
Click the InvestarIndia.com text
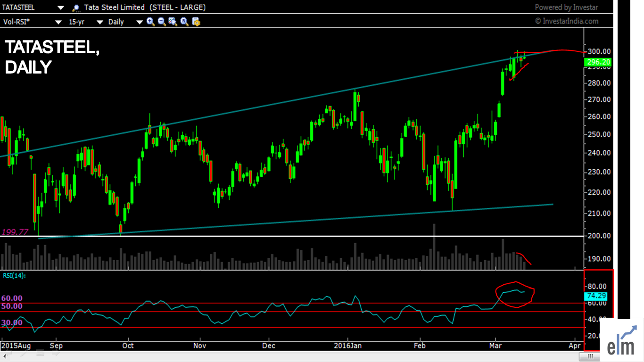tap(570, 21)
